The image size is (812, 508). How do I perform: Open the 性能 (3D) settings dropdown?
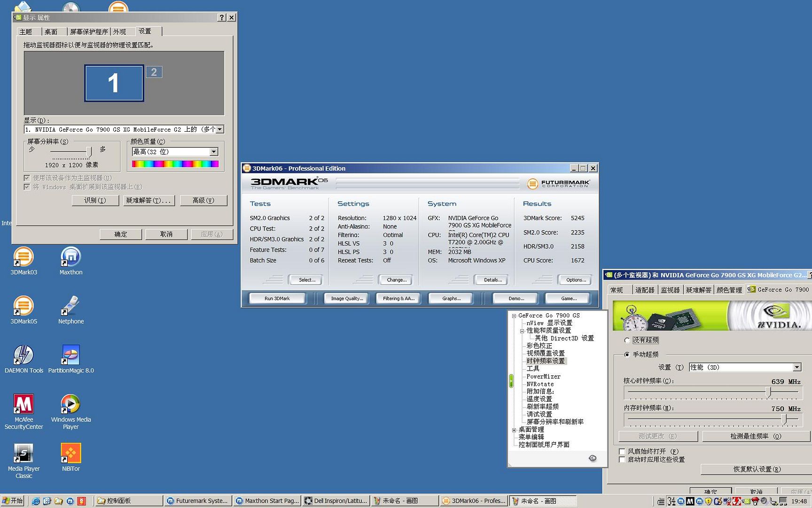click(x=796, y=367)
